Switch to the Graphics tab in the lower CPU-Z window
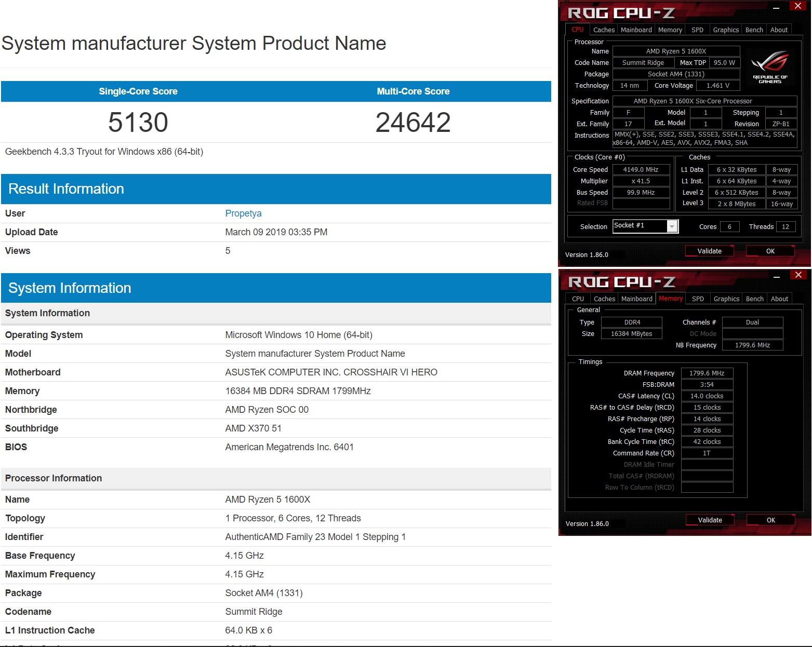 [726, 299]
